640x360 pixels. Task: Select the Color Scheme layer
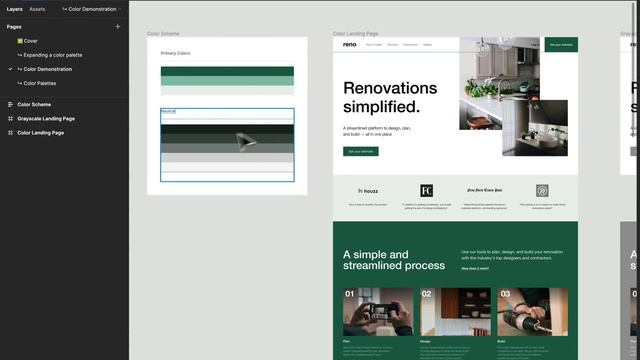(34, 104)
